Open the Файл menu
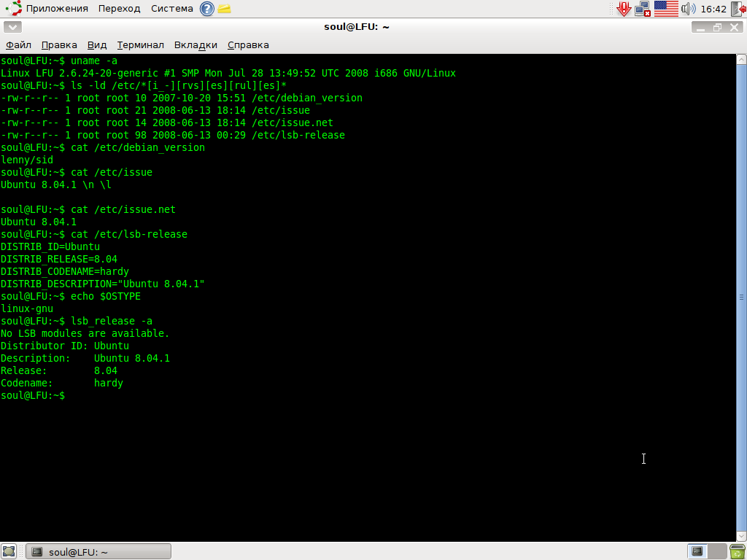 [18, 44]
